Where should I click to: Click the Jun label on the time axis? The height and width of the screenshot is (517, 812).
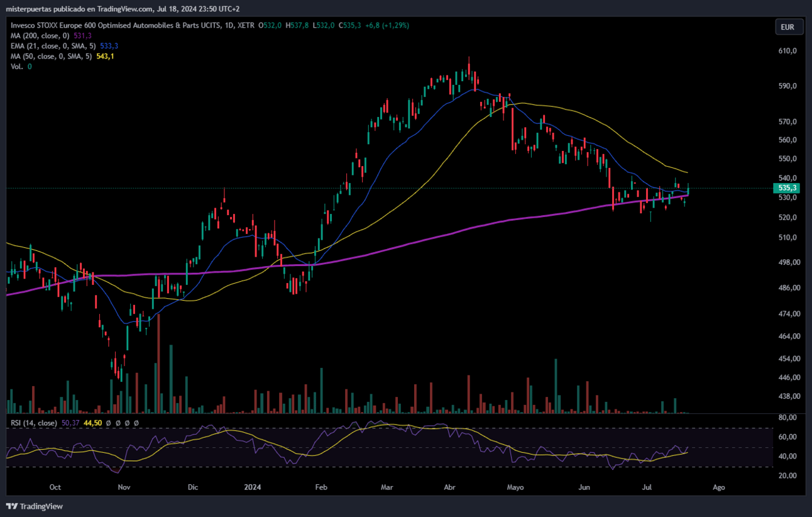pos(584,487)
